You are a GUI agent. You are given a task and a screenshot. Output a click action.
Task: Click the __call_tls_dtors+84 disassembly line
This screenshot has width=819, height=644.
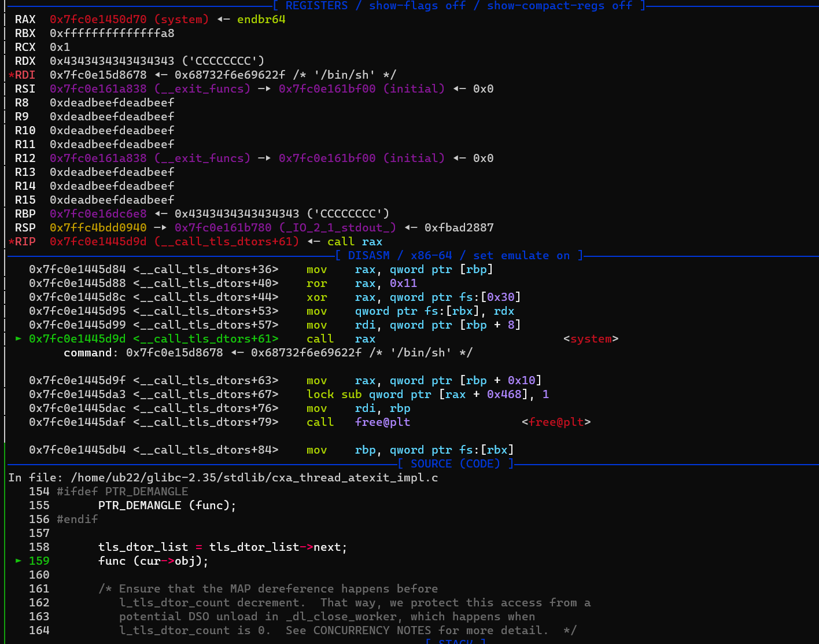click(271, 450)
